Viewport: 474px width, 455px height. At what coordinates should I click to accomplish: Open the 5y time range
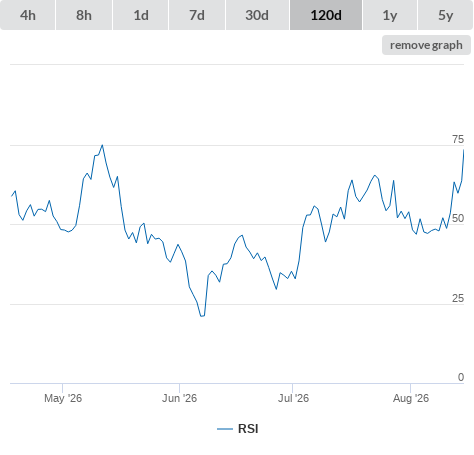[x=445, y=15]
